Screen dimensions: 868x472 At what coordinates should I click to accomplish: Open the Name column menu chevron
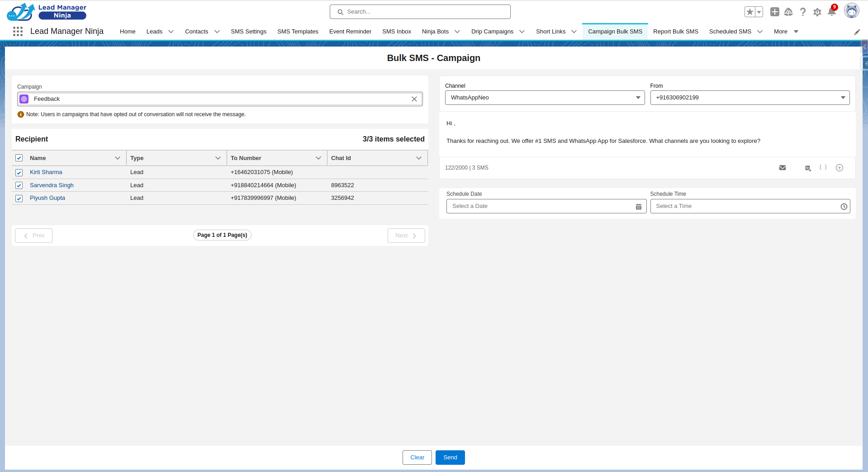pyautogui.click(x=118, y=158)
